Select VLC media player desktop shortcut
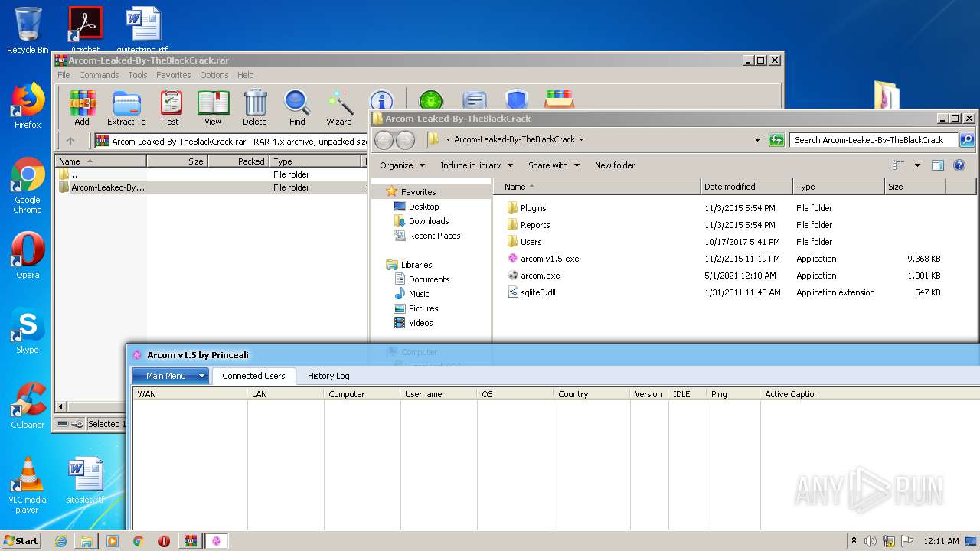The image size is (980, 551). click(28, 485)
